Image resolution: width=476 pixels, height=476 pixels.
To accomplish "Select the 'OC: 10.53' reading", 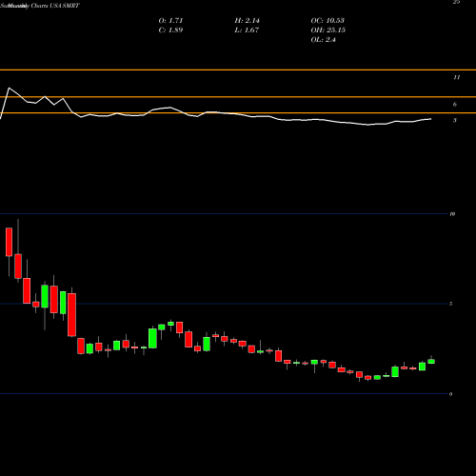I will [x=327, y=21].
